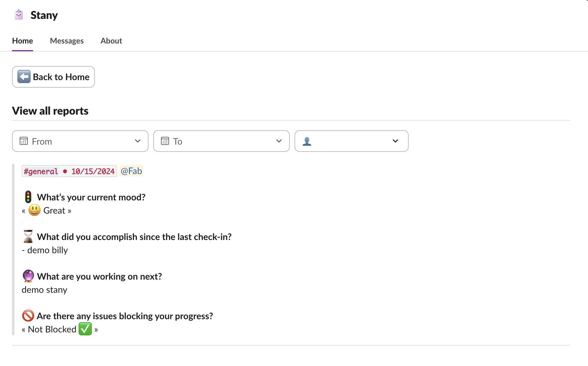Screen dimensions: 588x366
Task: Expand the To date dropdown chevron
Action: pyautogui.click(x=279, y=141)
